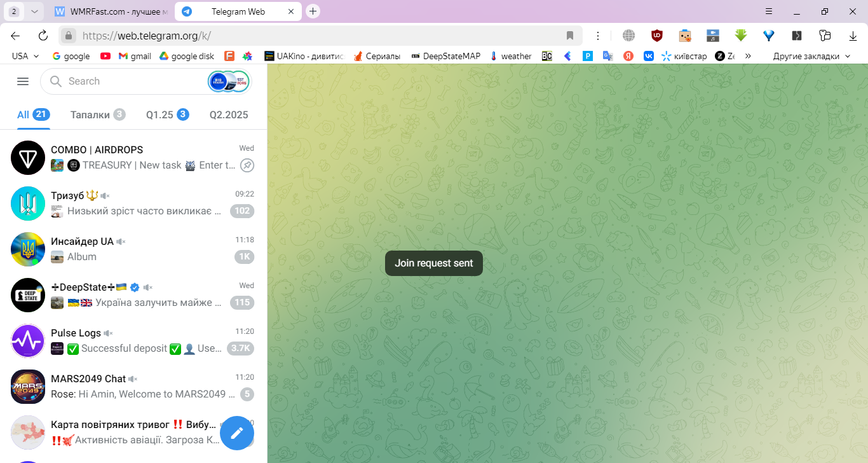868x463 pixels.
Task: Select the All chats folder tab
Action: [34, 114]
